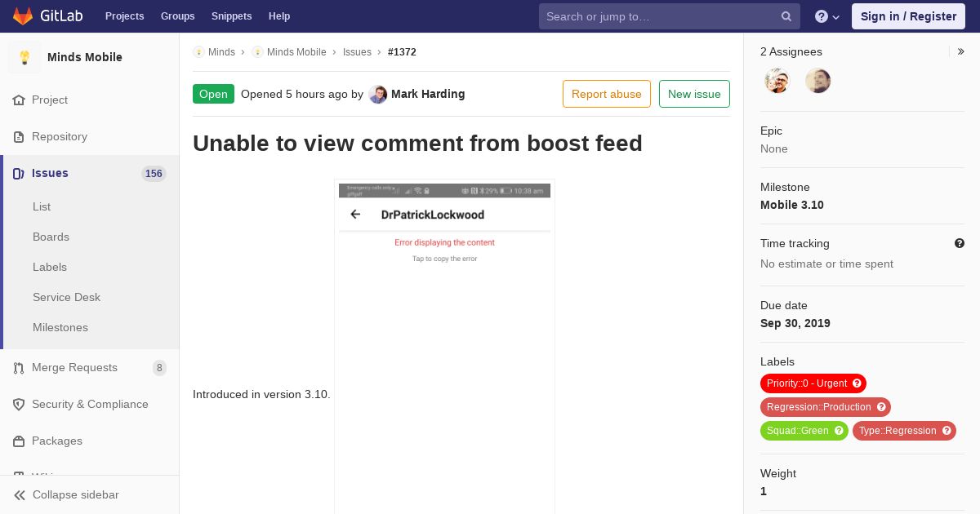Click the search magnifier icon
This screenshot has height=514, width=980.
click(x=786, y=16)
